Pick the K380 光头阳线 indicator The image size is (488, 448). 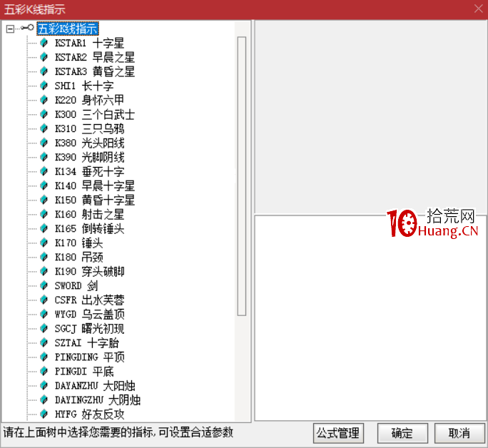click(x=90, y=143)
